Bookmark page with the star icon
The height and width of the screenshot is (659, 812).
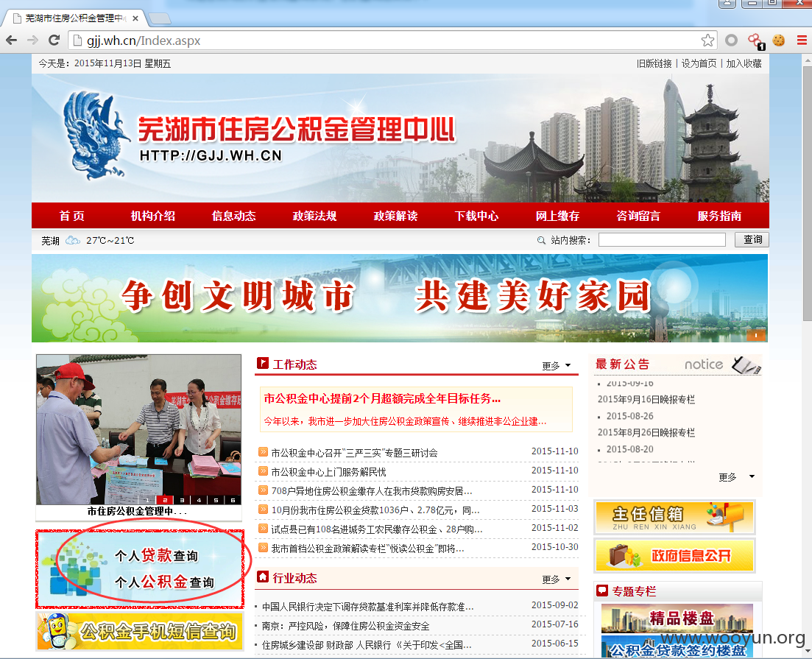(707, 40)
